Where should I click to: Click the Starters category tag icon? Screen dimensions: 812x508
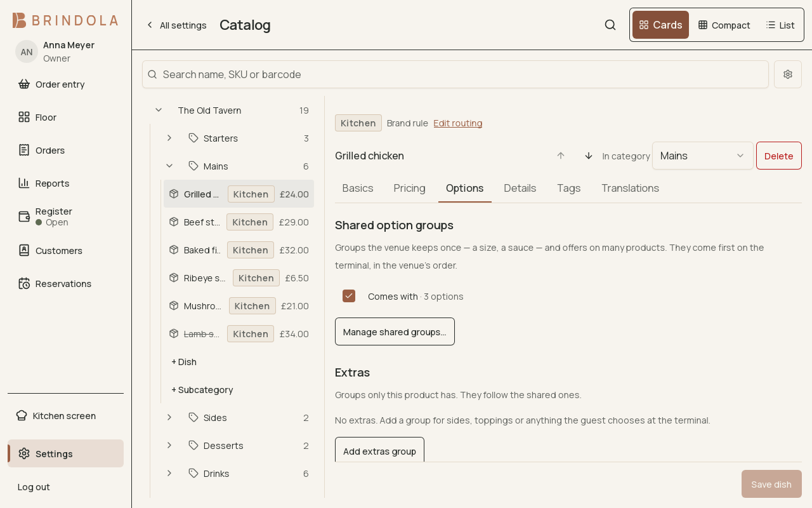tap(193, 138)
